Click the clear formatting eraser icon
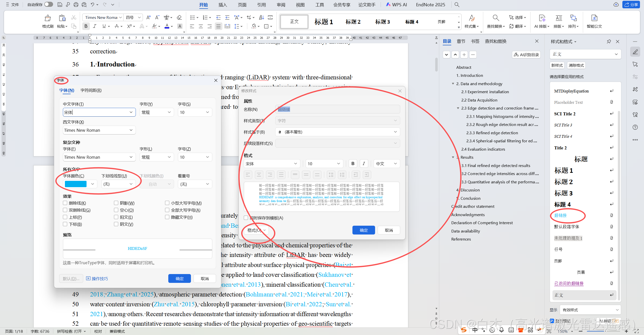Screen dimensions: 644x335 click(179, 17)
